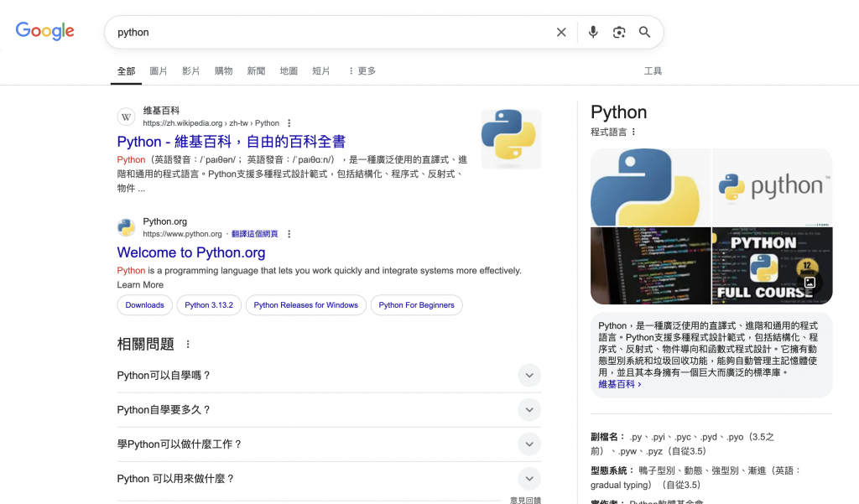Click the Google logo
Viewport: 859px width, 504px height.
(45, 31)
